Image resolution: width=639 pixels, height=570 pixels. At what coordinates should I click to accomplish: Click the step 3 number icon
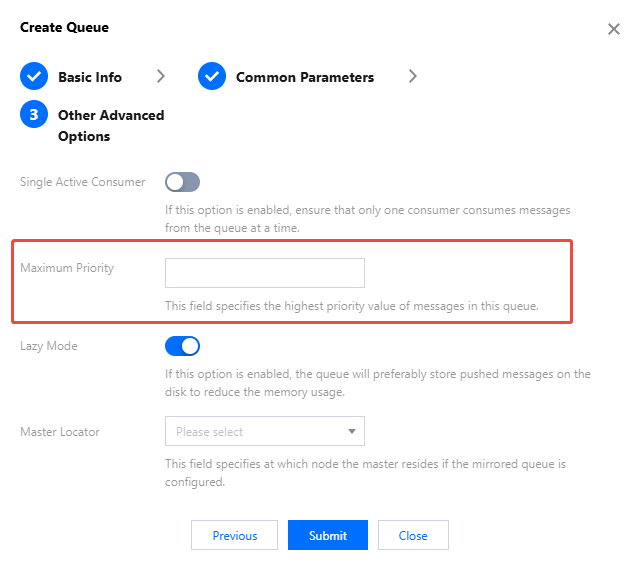click(x=34, y=115)
